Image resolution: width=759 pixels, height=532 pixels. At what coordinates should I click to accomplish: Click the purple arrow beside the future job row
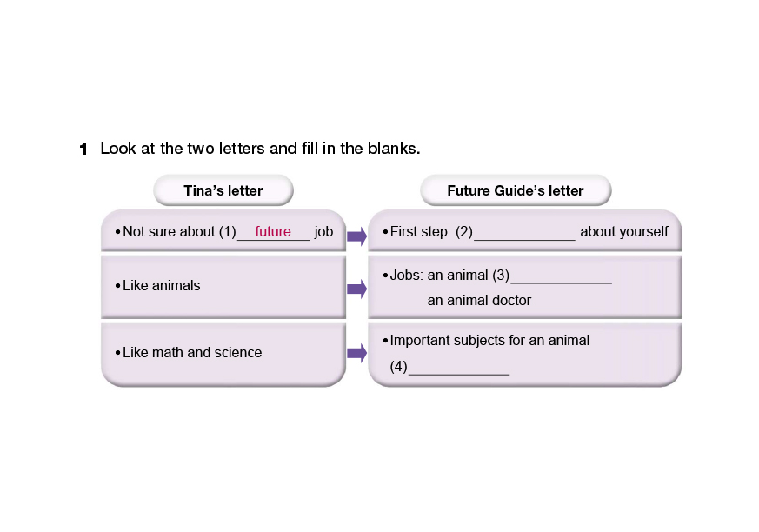356,235
